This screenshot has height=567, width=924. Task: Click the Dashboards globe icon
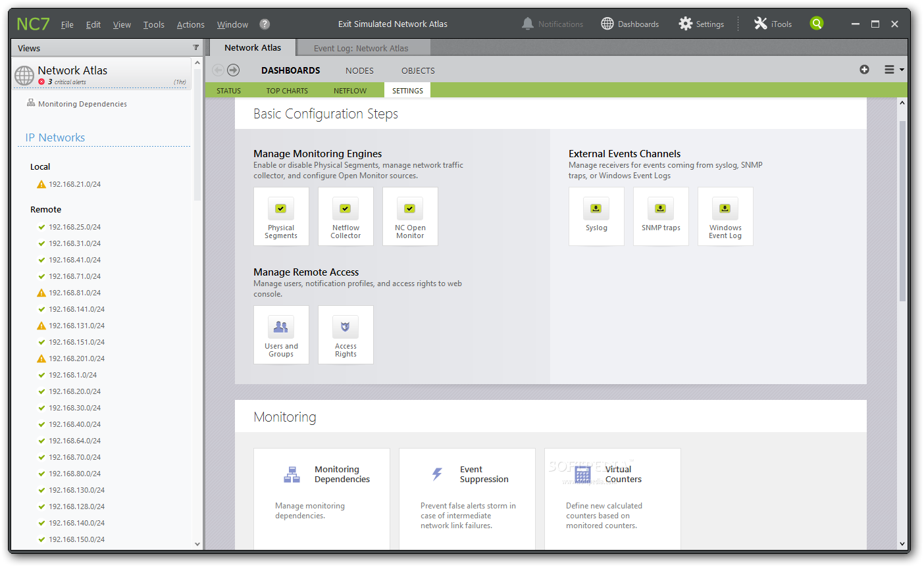click(607, 24)
